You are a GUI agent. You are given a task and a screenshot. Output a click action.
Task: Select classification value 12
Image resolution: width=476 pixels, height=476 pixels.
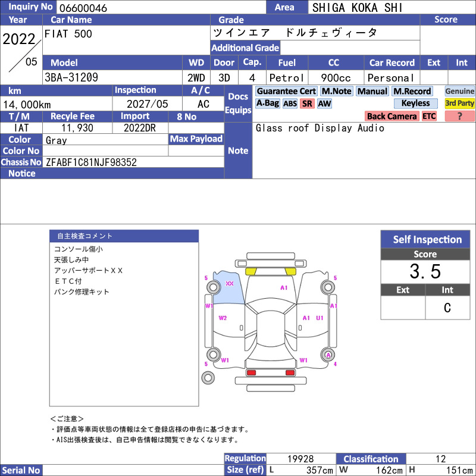pos(440,459)
